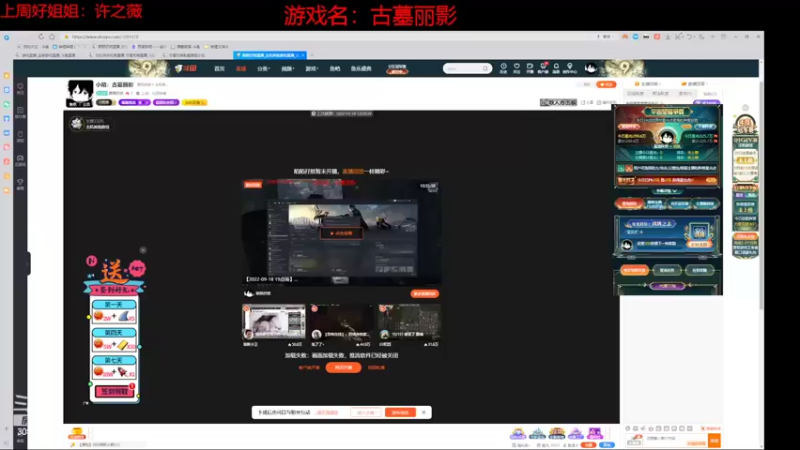Click the bookmark star beside the URL
800x450 pixels.
(66, 37)
